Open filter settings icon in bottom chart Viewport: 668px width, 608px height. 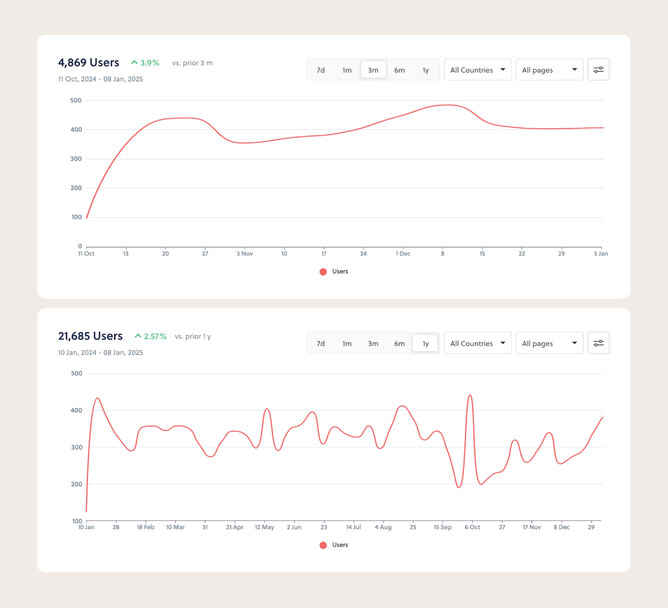tap(598, 343)
